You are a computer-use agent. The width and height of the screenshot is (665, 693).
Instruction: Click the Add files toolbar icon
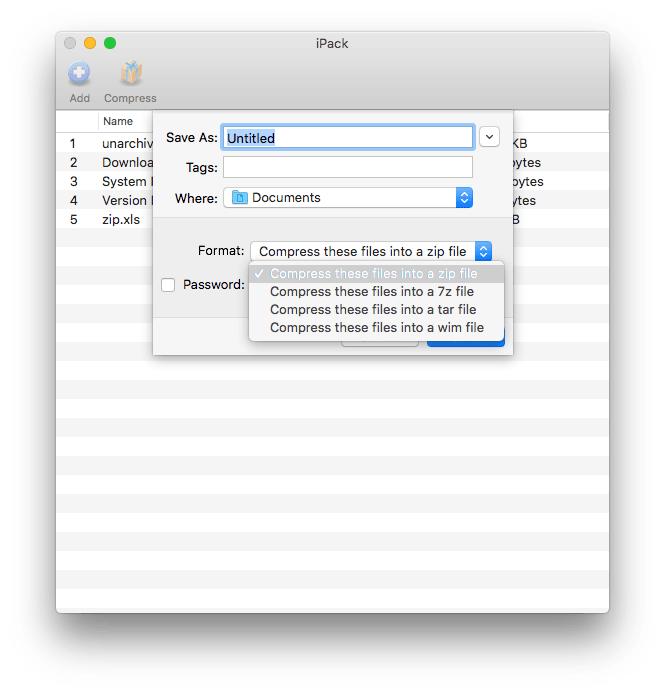[x=79, y=73]
